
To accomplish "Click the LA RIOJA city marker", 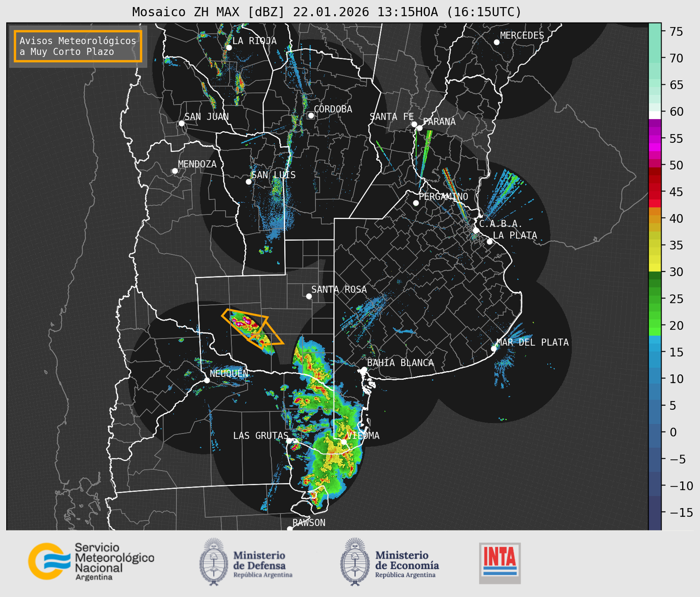I will point(229,48).
